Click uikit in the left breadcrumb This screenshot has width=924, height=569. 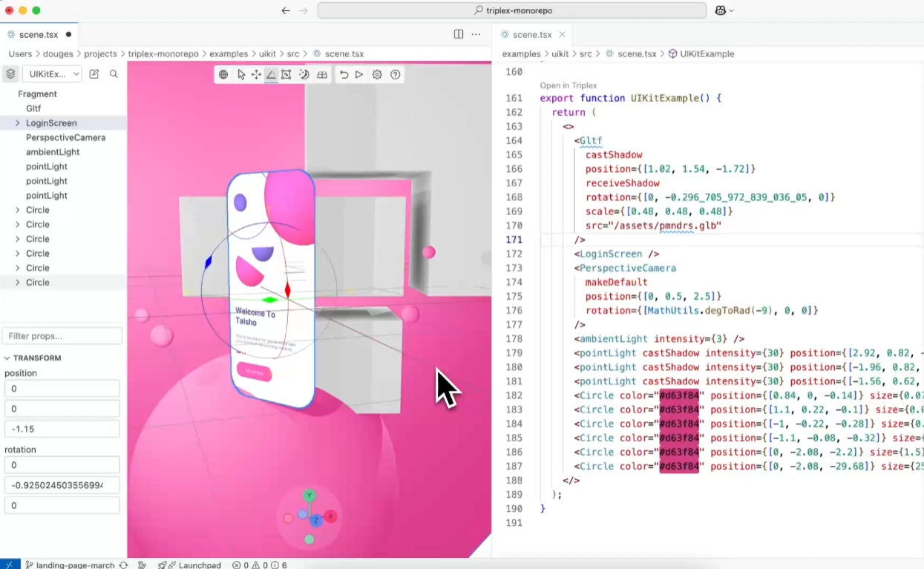click(x=267, y=54)
